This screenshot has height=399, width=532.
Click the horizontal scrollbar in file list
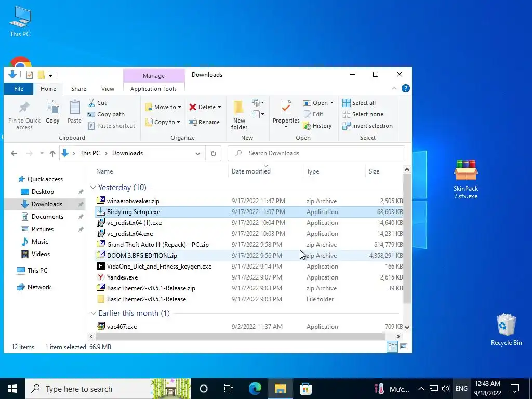tap(240, 336)
